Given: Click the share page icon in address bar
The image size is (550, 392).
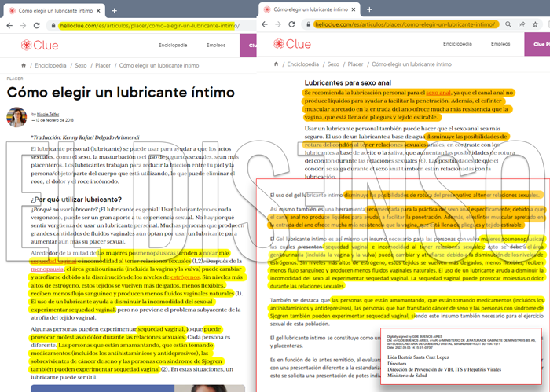Looking at the screenshot, I should pos(522,24).
